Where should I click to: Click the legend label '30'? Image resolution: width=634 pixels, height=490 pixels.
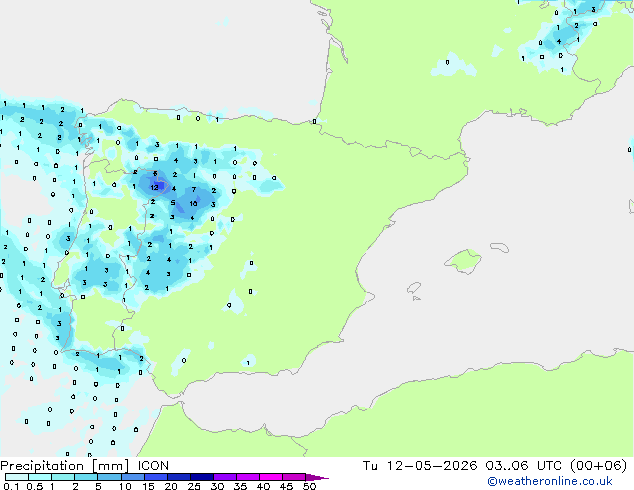[x=218, y=486]
